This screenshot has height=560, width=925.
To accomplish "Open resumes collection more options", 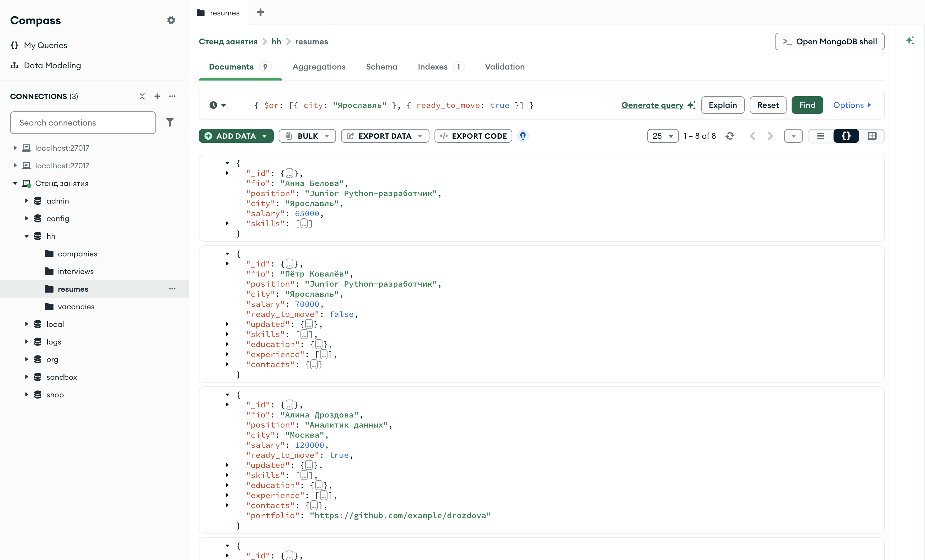I will tap(172, 288).
